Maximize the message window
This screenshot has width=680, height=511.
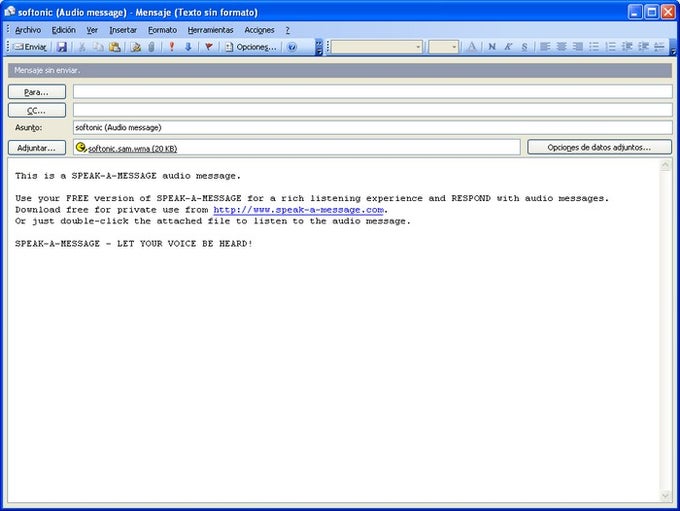(x=651, y=12)
